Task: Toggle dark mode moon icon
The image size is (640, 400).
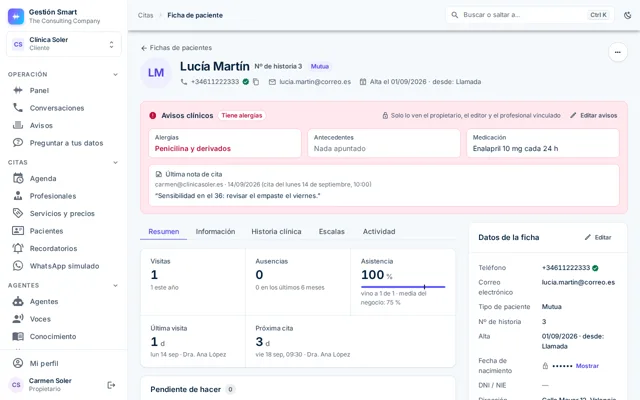Action: [x=628, y=15]
